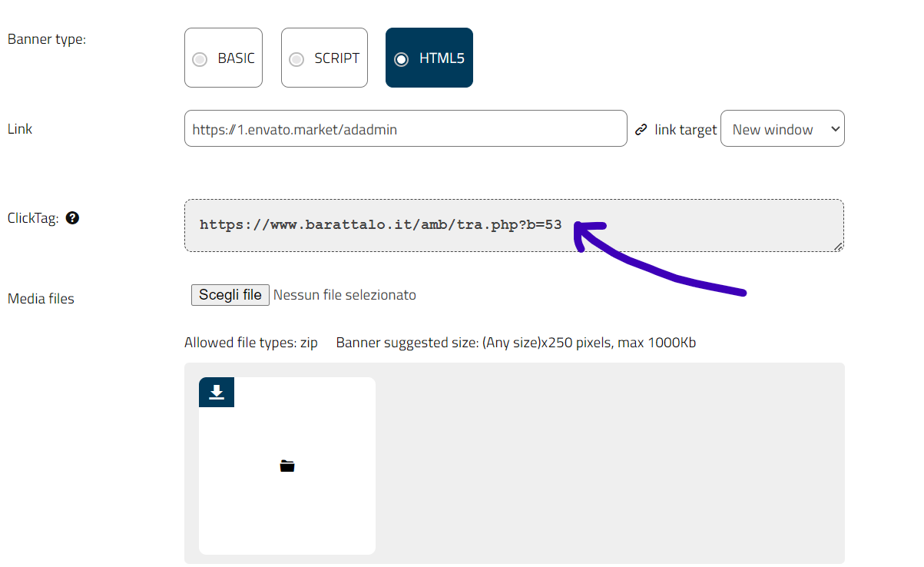This screenshot has height=567, width=924.
Task: Click the black folder icon in the preview
Action: (x=287, y=466)
